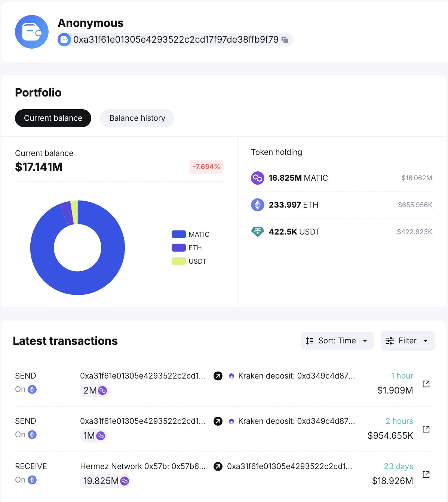Viewport: 448px width, 502px height.
Task: Click arrow icon on the $954.655K transaction
Action: (218, 421)
